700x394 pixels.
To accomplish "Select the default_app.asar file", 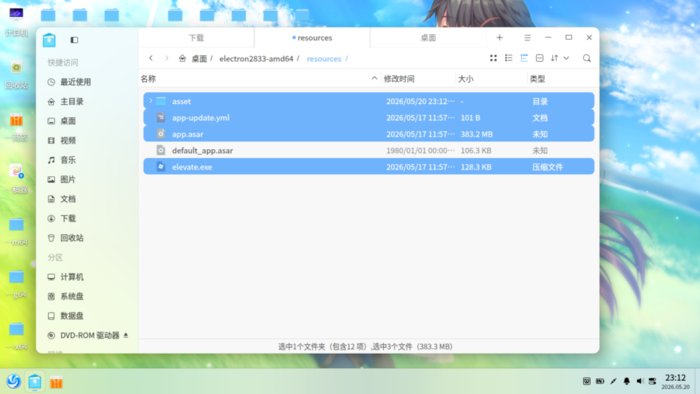I will tap(369, 151).
